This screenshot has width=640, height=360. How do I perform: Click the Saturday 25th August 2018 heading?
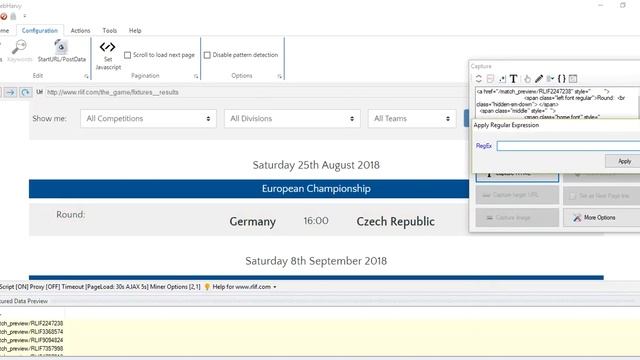(316, 165)
